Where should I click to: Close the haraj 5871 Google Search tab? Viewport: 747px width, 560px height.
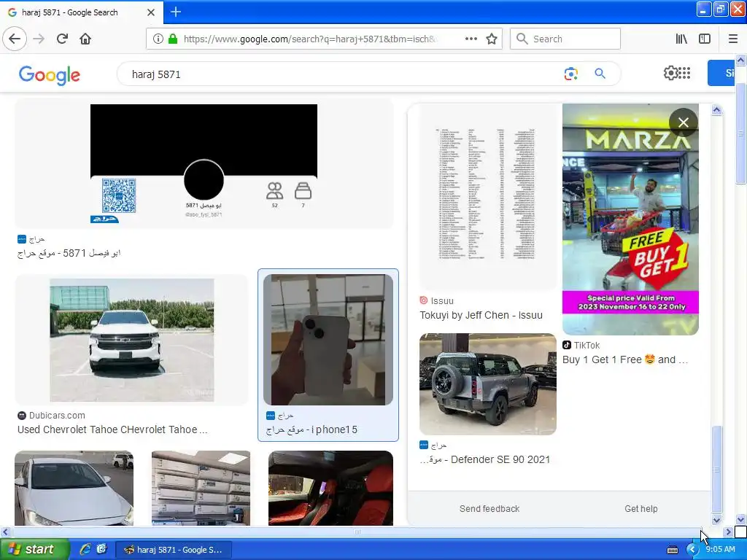click(151, 12)
